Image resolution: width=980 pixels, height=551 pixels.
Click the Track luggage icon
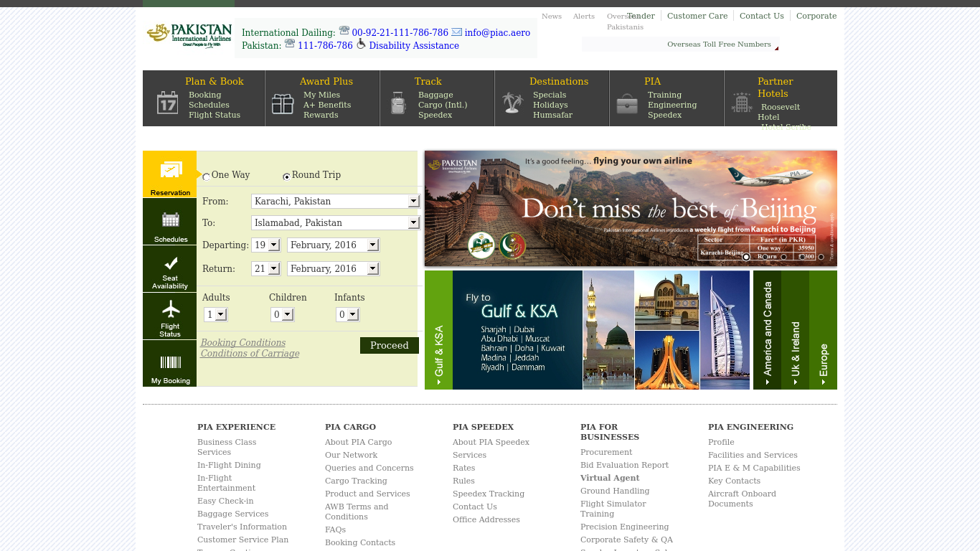(x=398, y=103)
